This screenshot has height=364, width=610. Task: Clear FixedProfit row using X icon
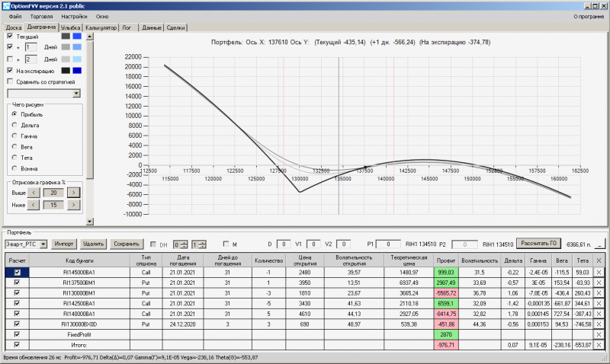(x=599, y=334)
